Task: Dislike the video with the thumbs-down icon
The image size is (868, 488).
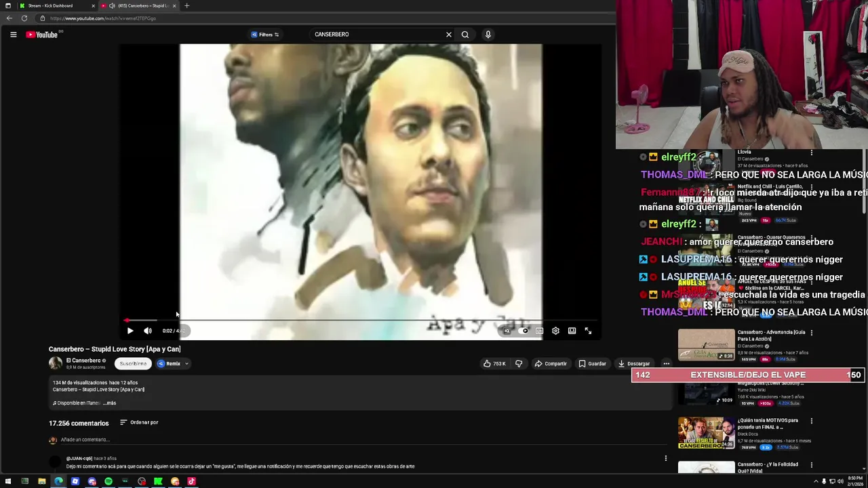Action: tap(519, 364)
